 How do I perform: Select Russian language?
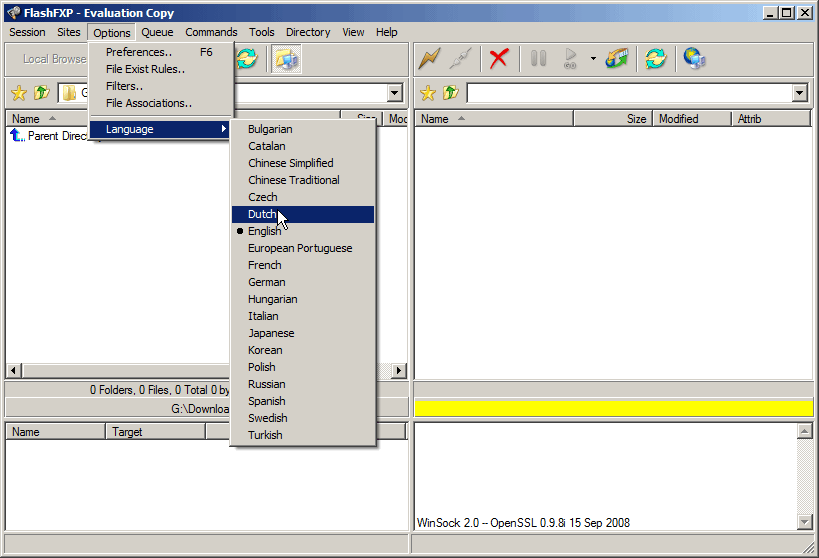click(303, 384)
